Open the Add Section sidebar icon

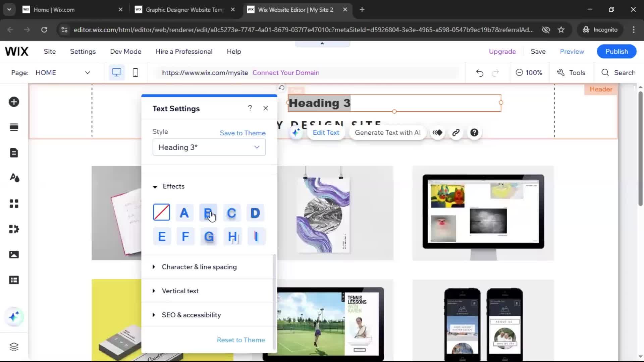point(14,127)
